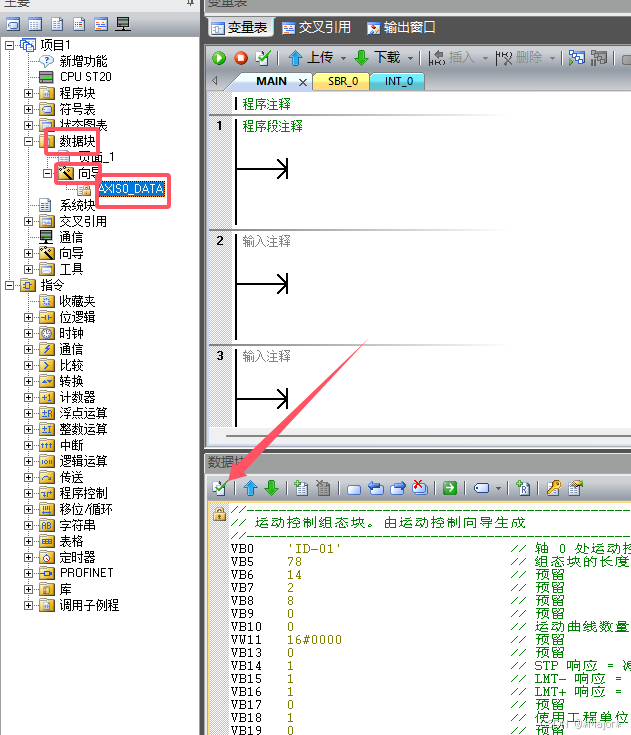Select the SBR_0 subroutine tab
Image resolution: width=631 pixels, height=735 pixels.
[x=343, y=82]
